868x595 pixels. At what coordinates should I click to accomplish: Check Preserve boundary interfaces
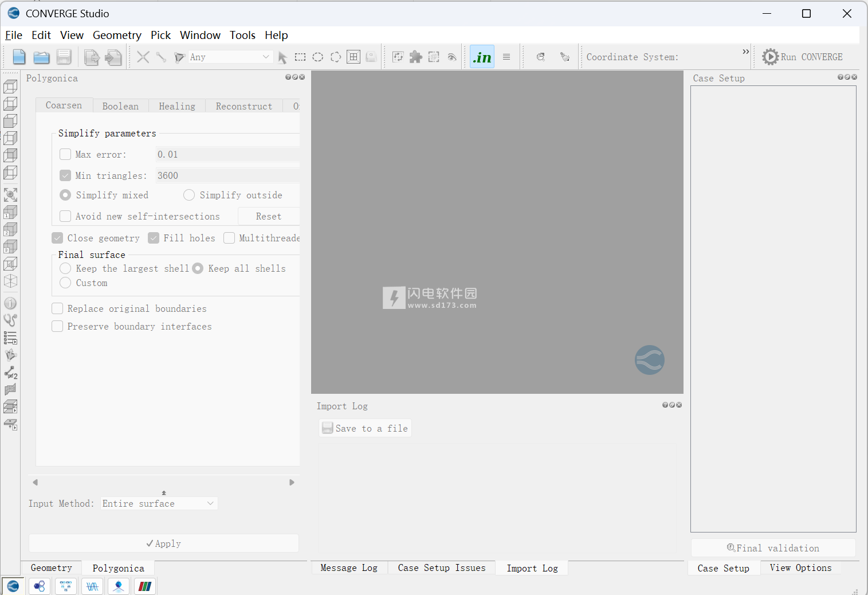coord(57,326)
